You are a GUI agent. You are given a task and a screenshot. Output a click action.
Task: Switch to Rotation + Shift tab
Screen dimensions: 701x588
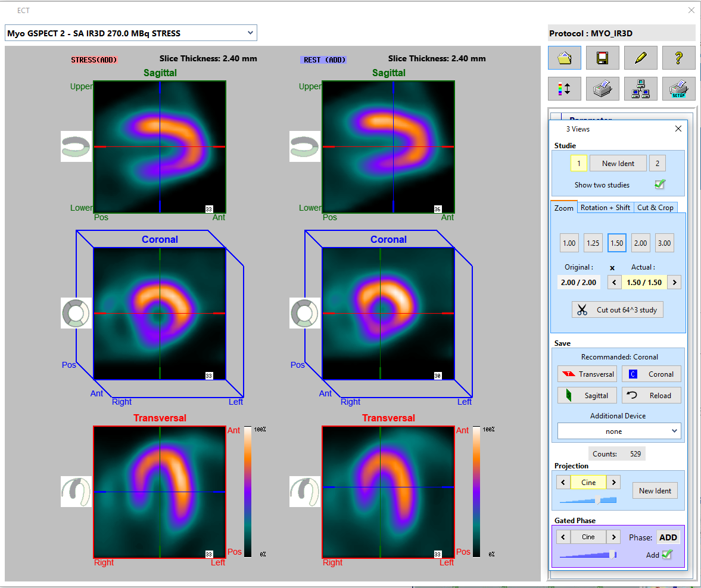605,208
